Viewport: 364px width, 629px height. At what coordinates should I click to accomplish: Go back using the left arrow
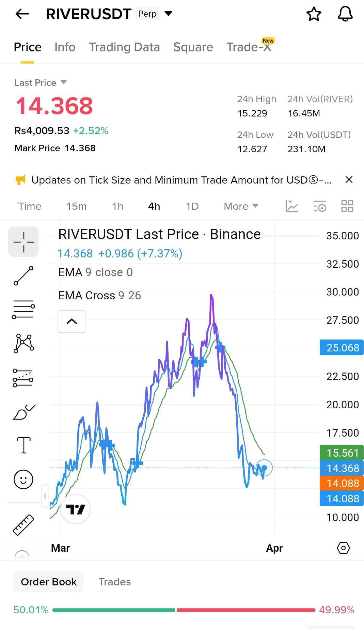[x=22, y=14]
